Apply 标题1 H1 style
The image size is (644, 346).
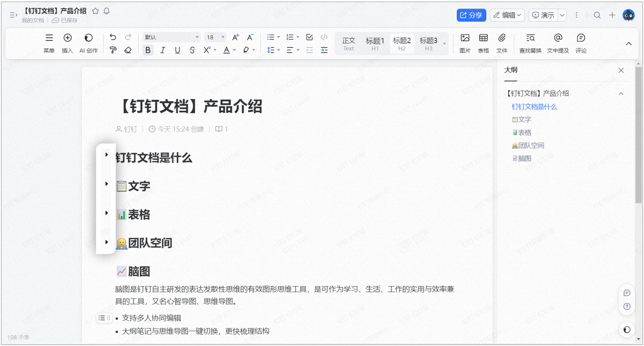click(375, 44)
